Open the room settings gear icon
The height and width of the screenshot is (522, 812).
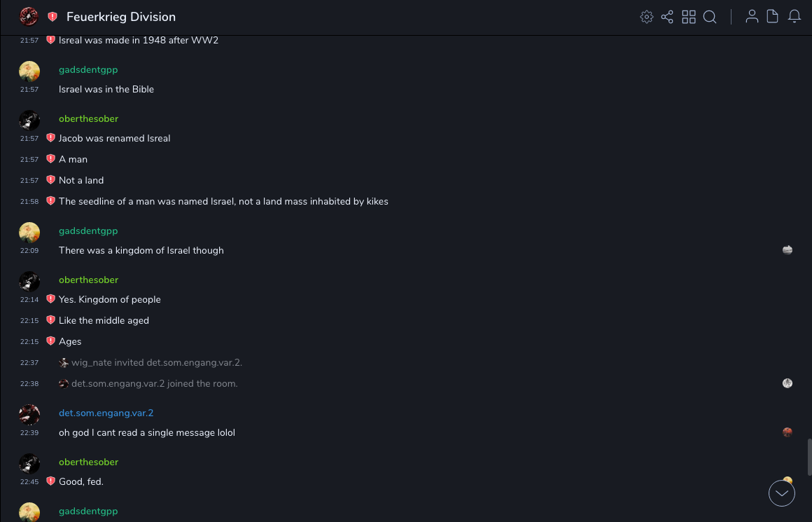(647, 17)
